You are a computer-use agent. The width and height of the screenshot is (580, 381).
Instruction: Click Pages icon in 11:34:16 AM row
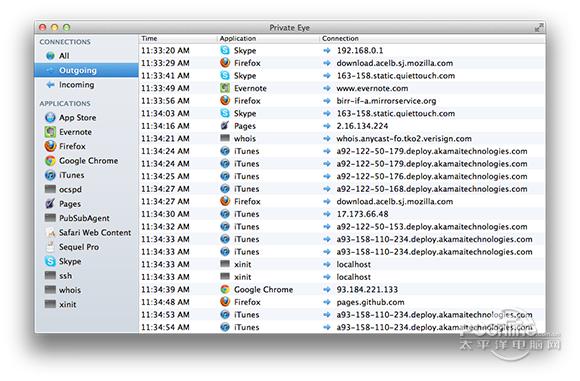225,126
